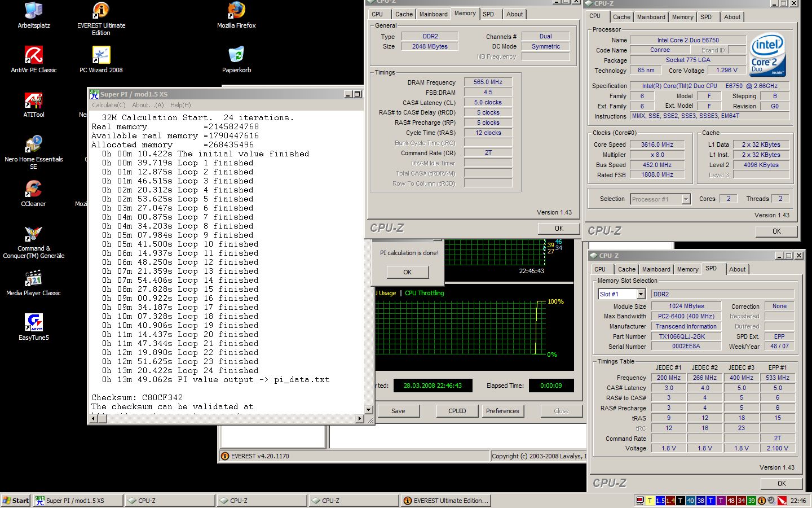Screen dimensions: 812x508
Task: Select the PC Wizard 2008 desktop icon
Action: pos(101,60)
